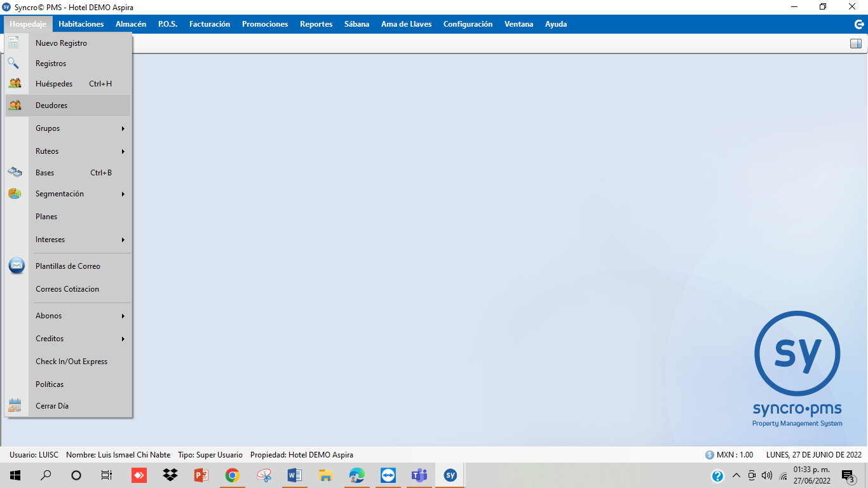The width and height of the screenshot is (868, 488).
Task: Open Google Chrome from the taskbar
Action: point(233,475)
